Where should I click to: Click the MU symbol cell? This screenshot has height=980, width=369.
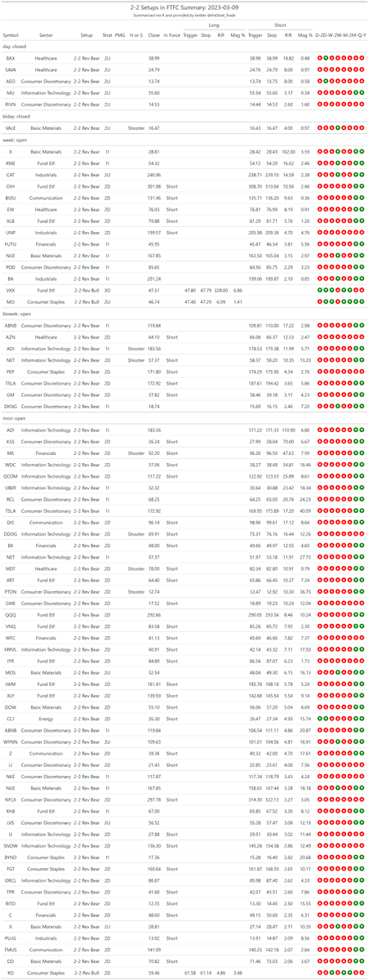(11, 93)
